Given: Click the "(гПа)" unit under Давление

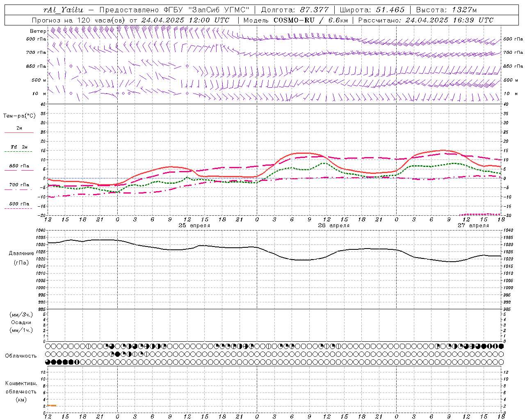Looking at the screenshot, I should coord(21,263).
